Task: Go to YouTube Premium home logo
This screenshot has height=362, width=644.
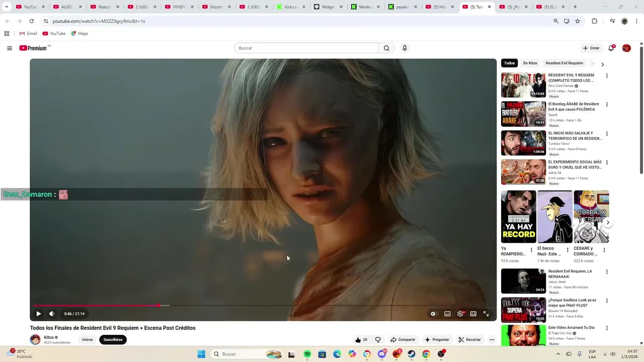Action: 33,48
